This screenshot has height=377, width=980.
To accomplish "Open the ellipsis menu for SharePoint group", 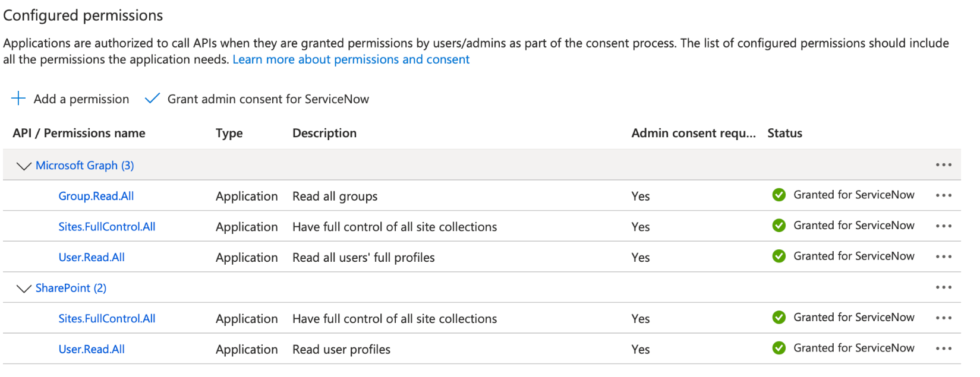I will click(x=943, y=287).
